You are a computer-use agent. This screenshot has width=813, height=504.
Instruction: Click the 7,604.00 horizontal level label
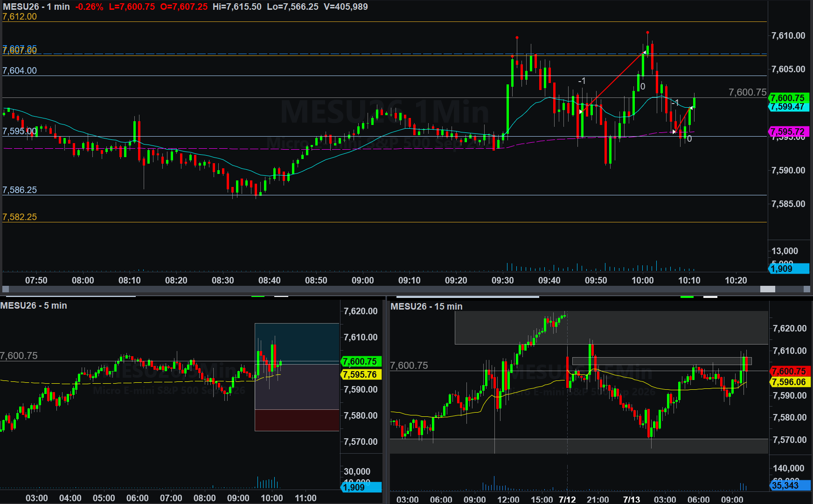20,71
